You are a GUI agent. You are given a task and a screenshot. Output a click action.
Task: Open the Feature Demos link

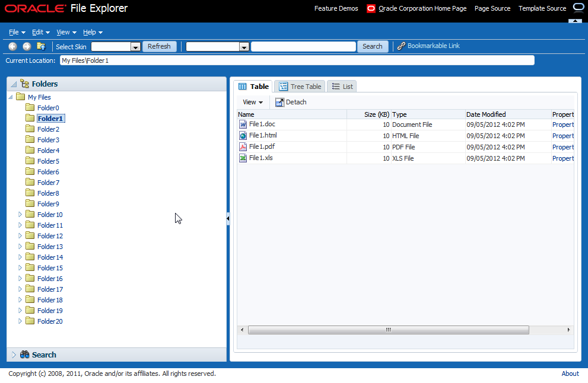336,8
